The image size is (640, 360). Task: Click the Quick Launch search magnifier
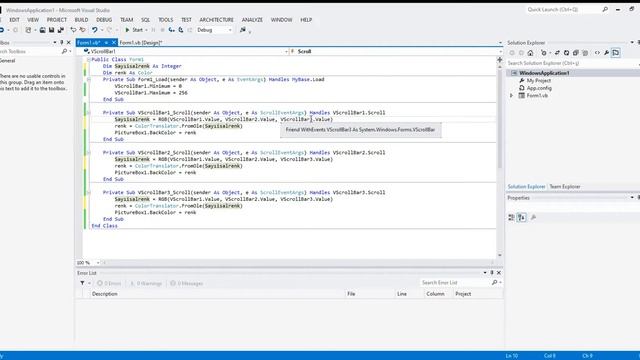[605, 9]
